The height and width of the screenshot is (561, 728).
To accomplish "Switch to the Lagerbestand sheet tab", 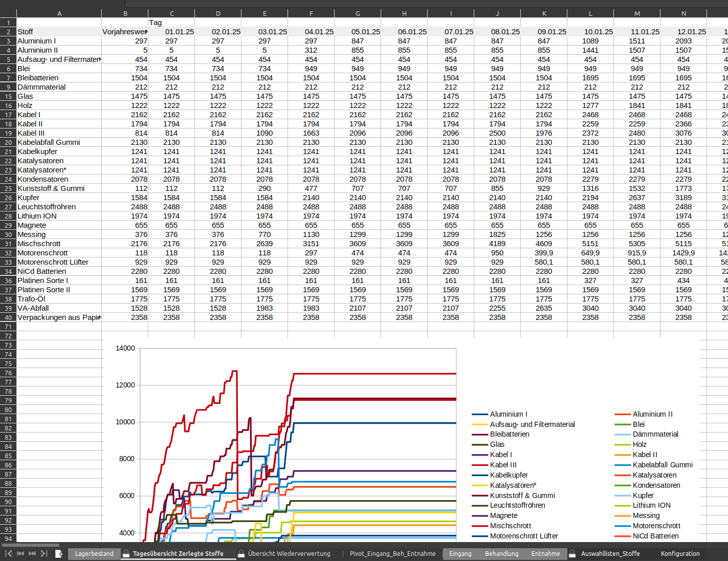I will 94,553.
